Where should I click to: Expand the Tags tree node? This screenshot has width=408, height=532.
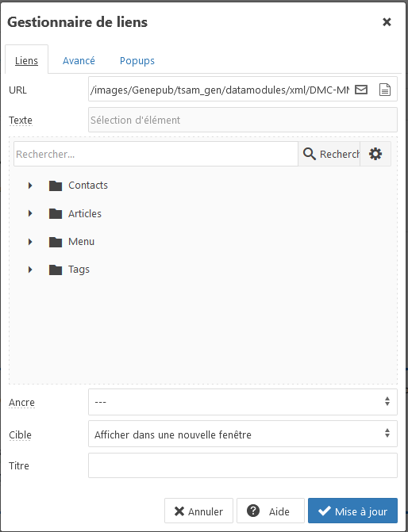[x=30, y=270]
